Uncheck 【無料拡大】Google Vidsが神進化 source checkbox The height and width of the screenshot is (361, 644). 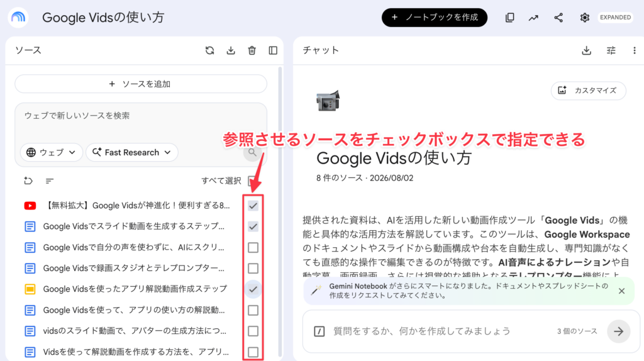click(253, 206)
